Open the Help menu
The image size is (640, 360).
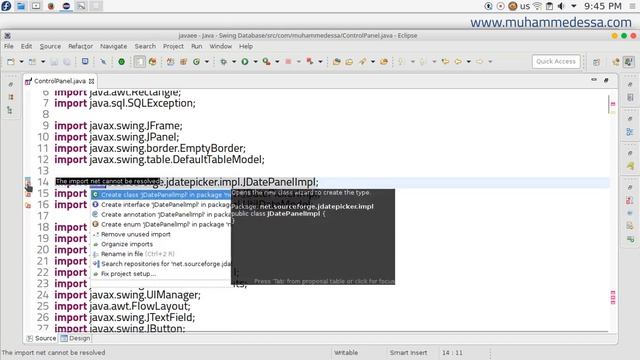pos(246,47)
